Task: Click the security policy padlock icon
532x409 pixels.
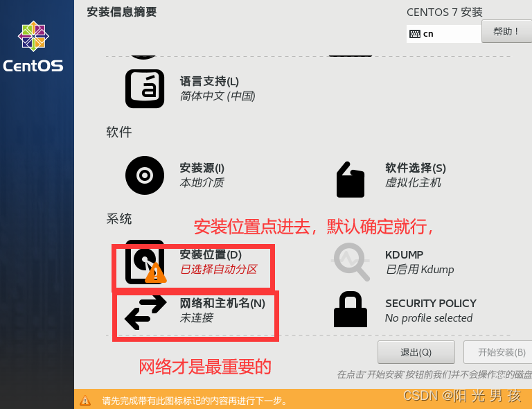Action: coord(351,309)
